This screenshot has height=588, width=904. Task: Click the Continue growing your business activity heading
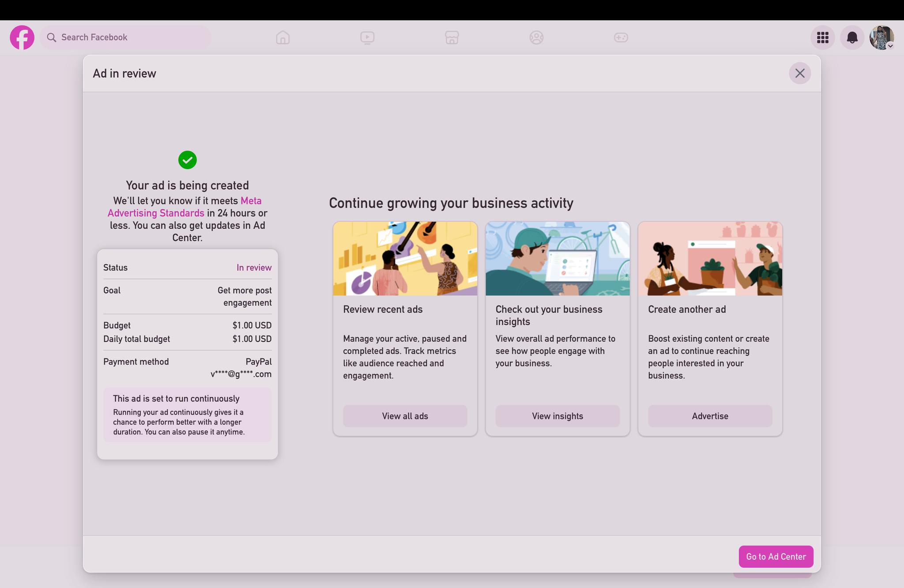point(451,203)
